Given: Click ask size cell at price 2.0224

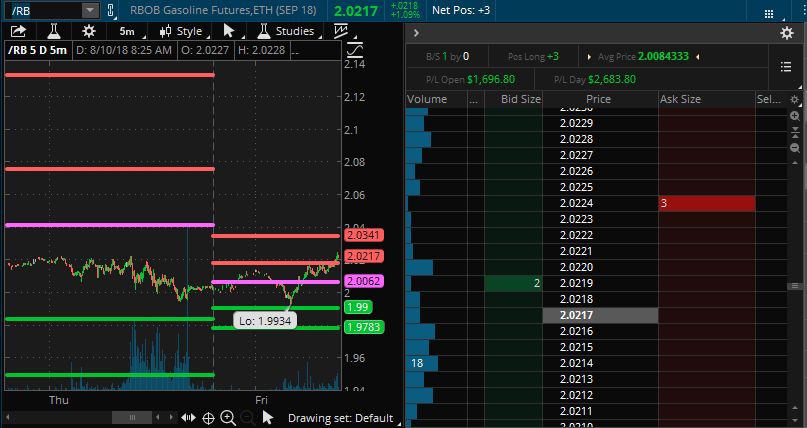Looking at the screenshot, I should tap(706, 204).
